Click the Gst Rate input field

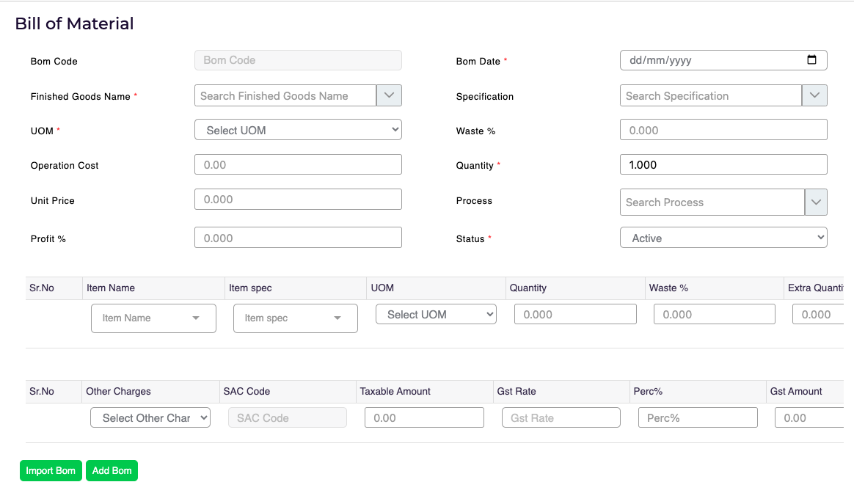pyautogui.click(x=561, y=417)
